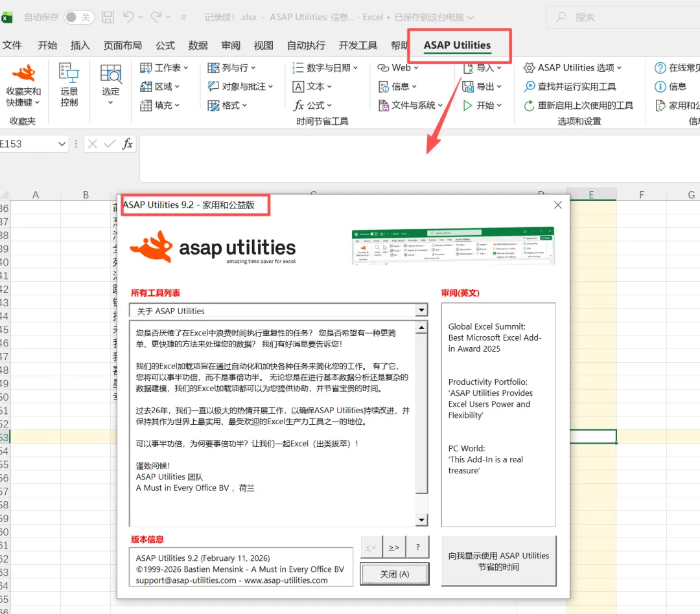Click the >> next button in dialog

tap(394, 547)
